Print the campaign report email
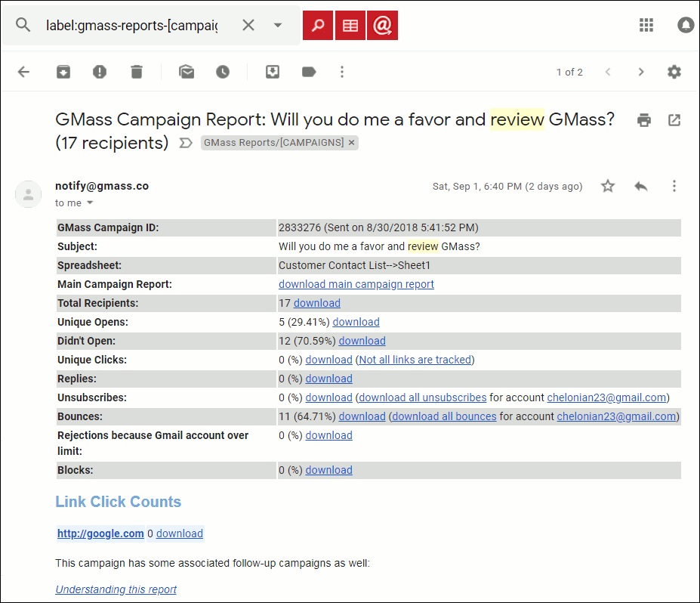The height and width of the screenshot is (603, 700). (643, 120)
